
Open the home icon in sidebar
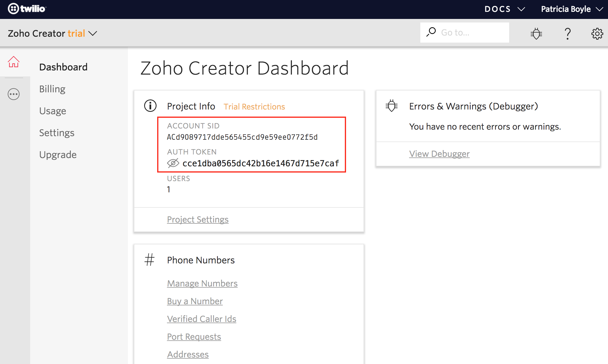pos(14,62)
